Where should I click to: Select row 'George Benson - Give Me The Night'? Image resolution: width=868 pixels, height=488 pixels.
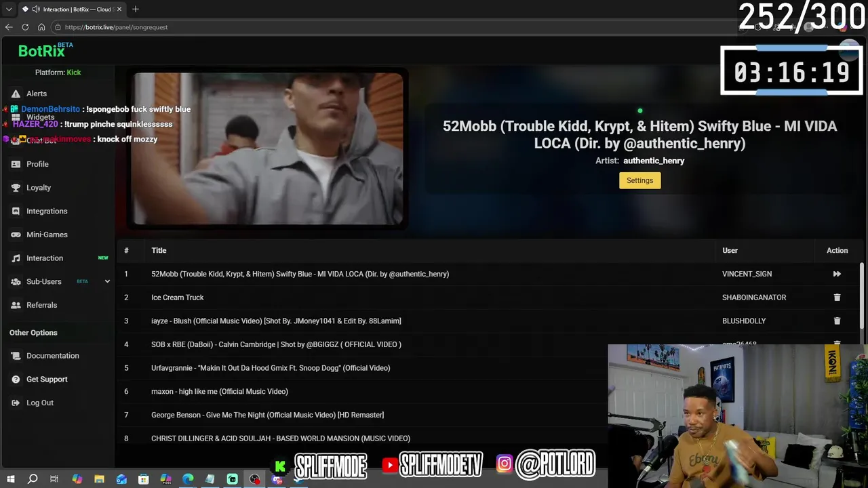coord(267,415)
